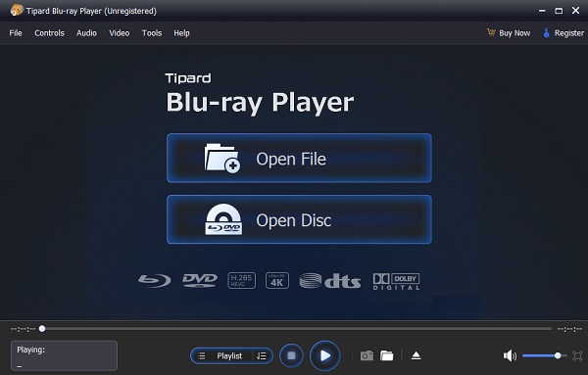This screenshot has width=588, height=375.
Task: Click the playback progress bar handle
Action: pos(42,329)
